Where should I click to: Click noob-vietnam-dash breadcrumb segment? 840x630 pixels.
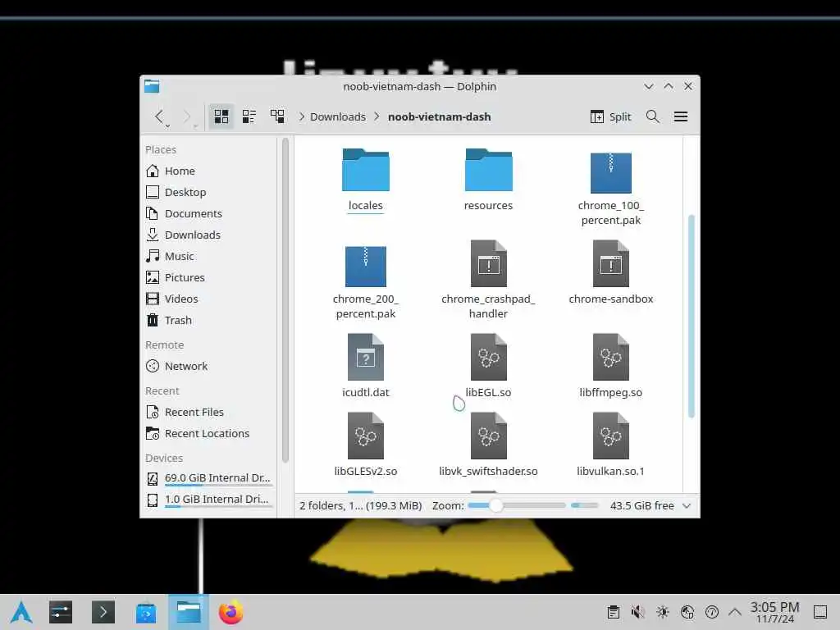point(440,116)
